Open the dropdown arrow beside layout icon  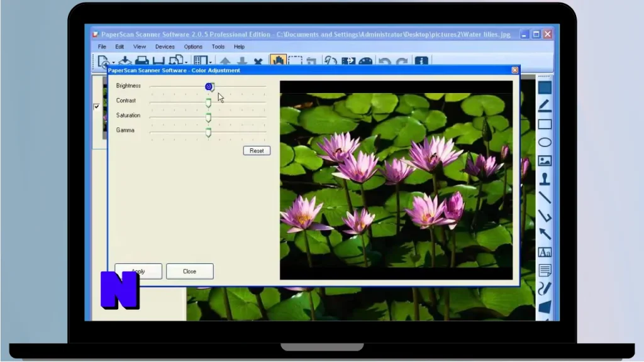[x=210, y=62]
